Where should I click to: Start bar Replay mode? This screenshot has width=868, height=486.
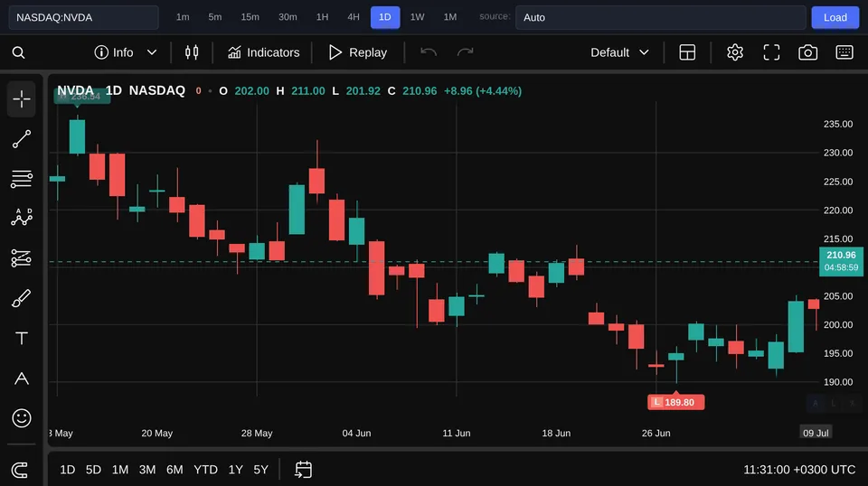click(x=358, y=52)
